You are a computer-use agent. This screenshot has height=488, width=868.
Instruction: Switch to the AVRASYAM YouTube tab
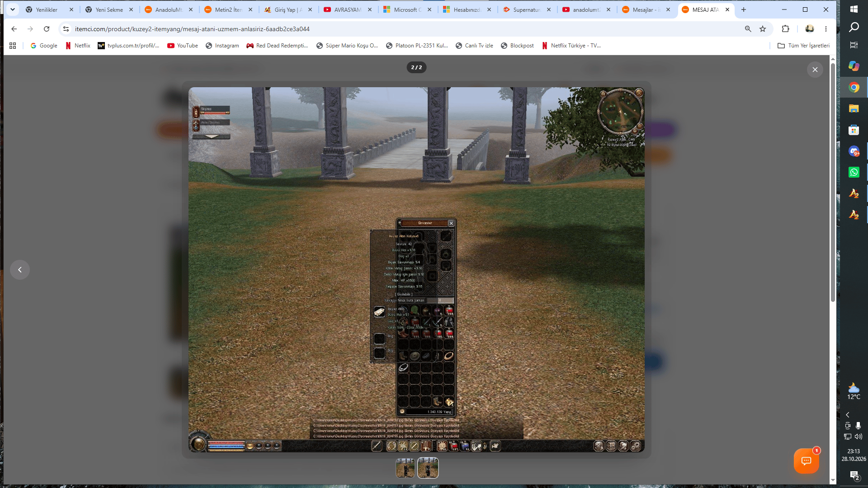347,9
